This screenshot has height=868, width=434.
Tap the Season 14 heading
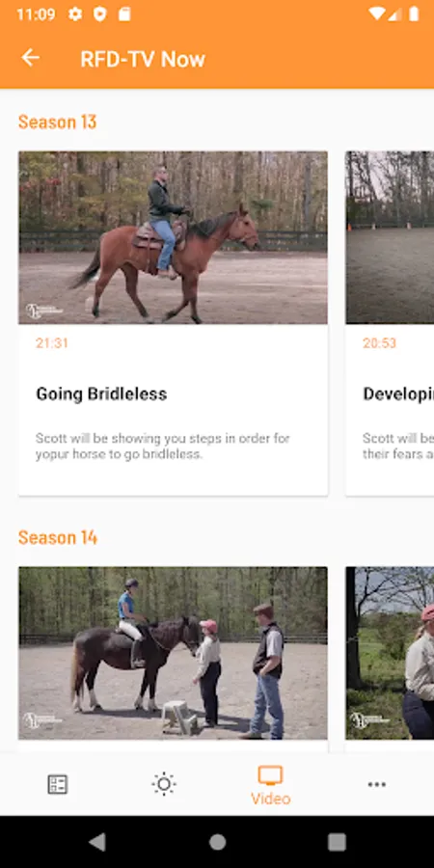58,537
